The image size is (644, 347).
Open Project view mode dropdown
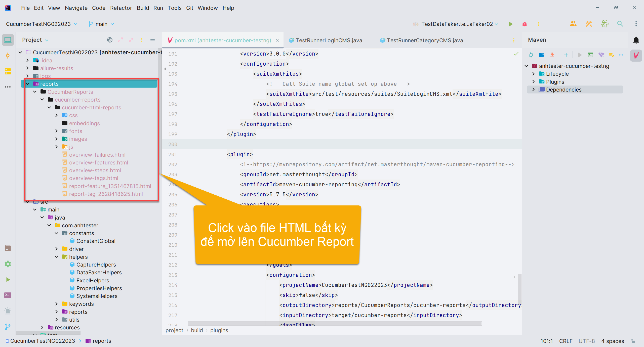click(35, 40)
